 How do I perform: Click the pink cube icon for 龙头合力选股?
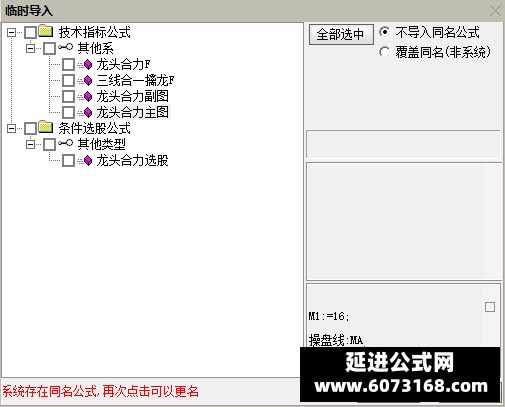pyautogui.click(x=88, y=161)
